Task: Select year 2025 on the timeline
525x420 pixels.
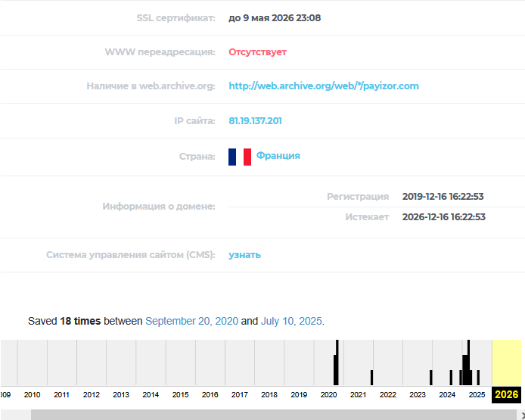Action: (477, 394)
